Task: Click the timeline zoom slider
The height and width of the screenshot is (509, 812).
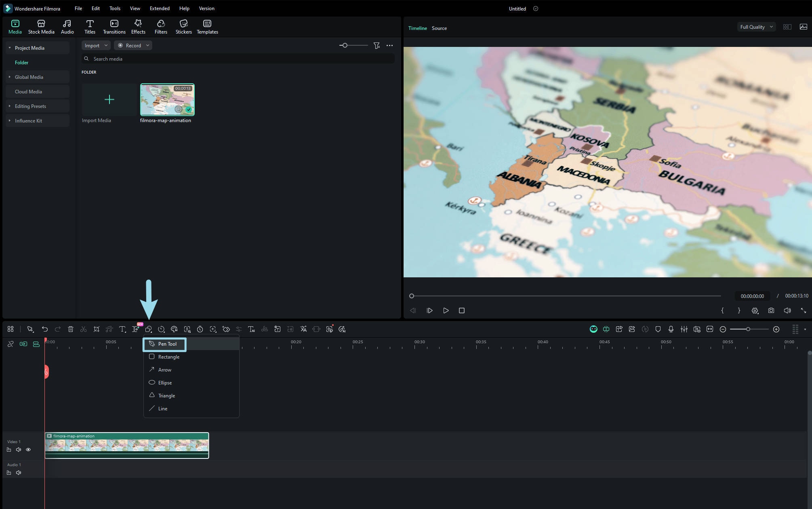Action: click(x=748, y=329)
